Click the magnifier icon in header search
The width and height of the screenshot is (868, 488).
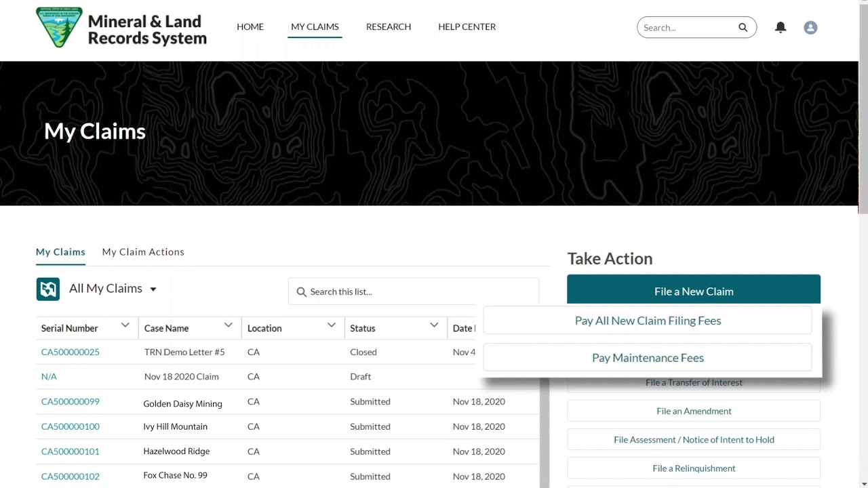click(743, 27)
